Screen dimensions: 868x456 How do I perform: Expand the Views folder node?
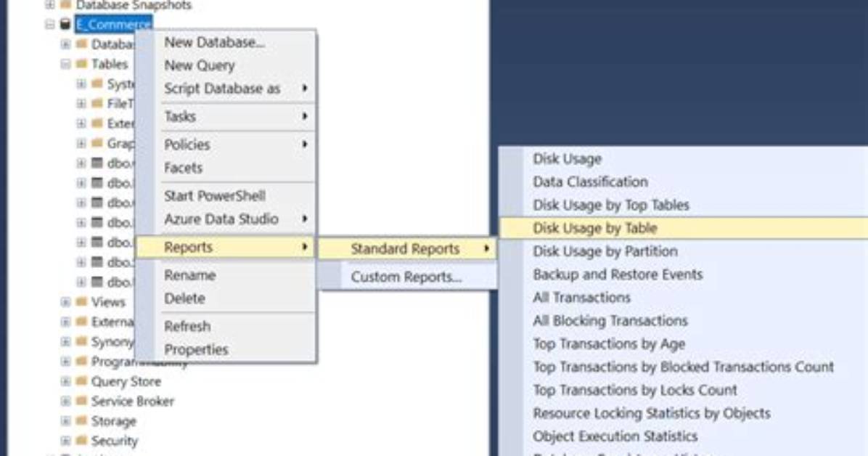coord(65,302)
